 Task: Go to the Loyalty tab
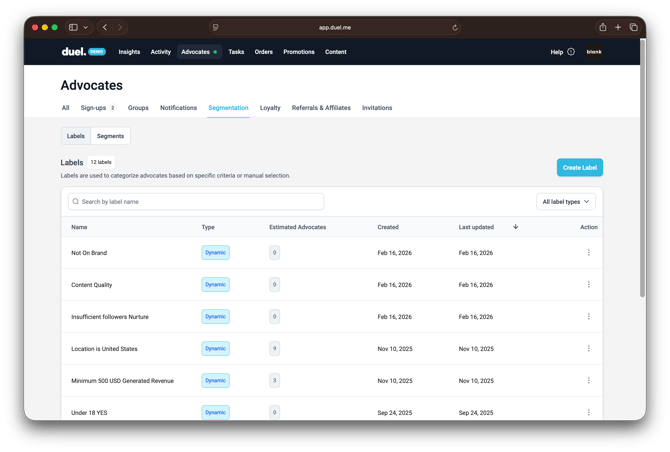click(x=270, y=108)
